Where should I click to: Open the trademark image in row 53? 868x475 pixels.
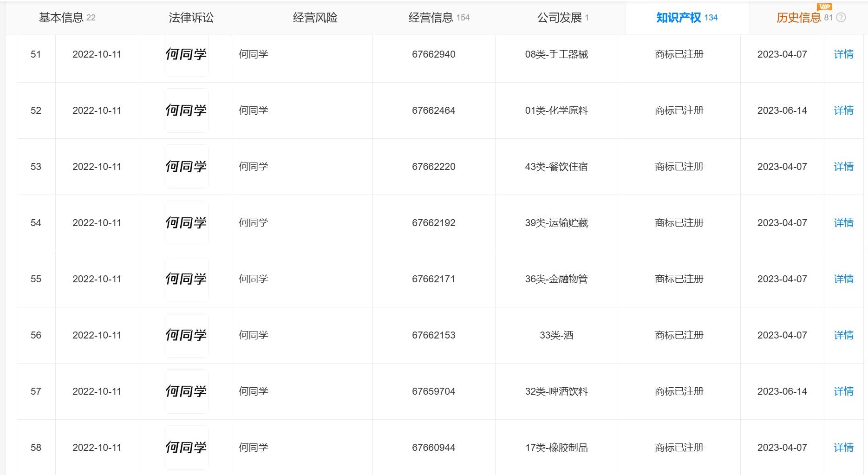click(x=186, y=167)
